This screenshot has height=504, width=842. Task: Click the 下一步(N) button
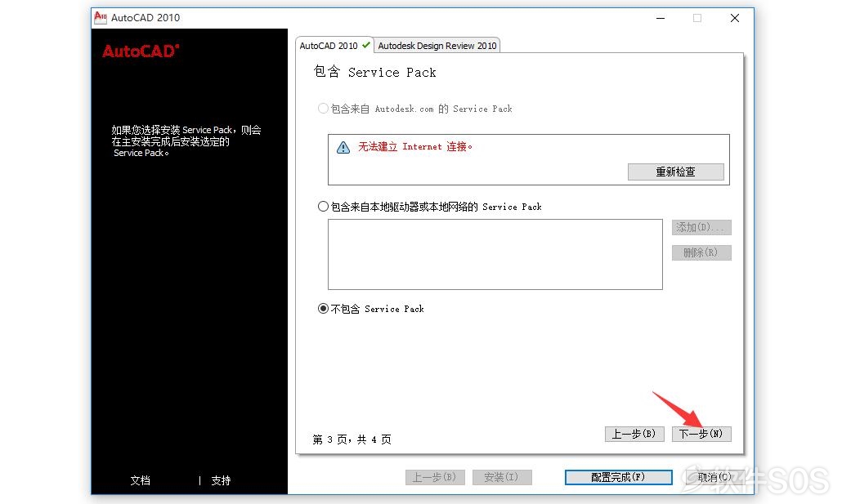701,434
